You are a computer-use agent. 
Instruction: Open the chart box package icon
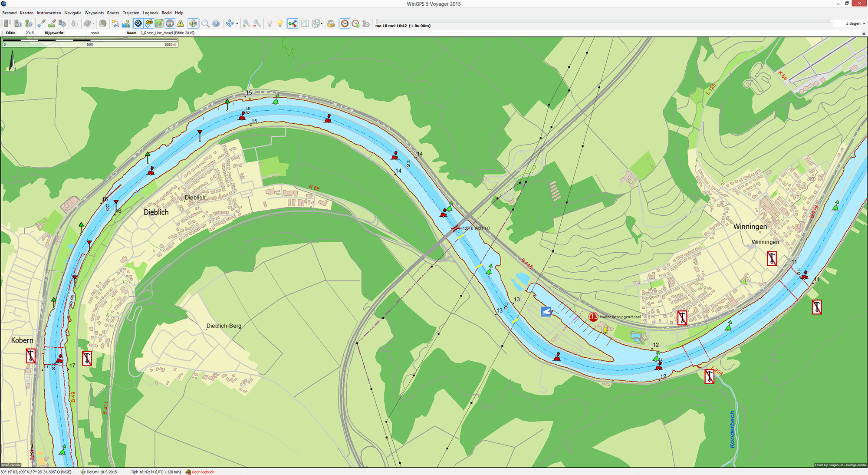pyautogui.click(x=331, y=23)
